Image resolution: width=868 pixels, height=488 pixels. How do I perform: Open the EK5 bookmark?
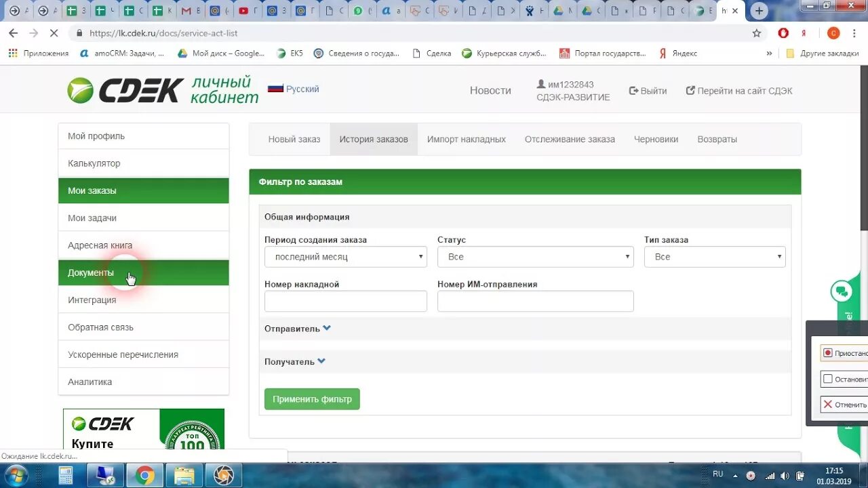290,53
